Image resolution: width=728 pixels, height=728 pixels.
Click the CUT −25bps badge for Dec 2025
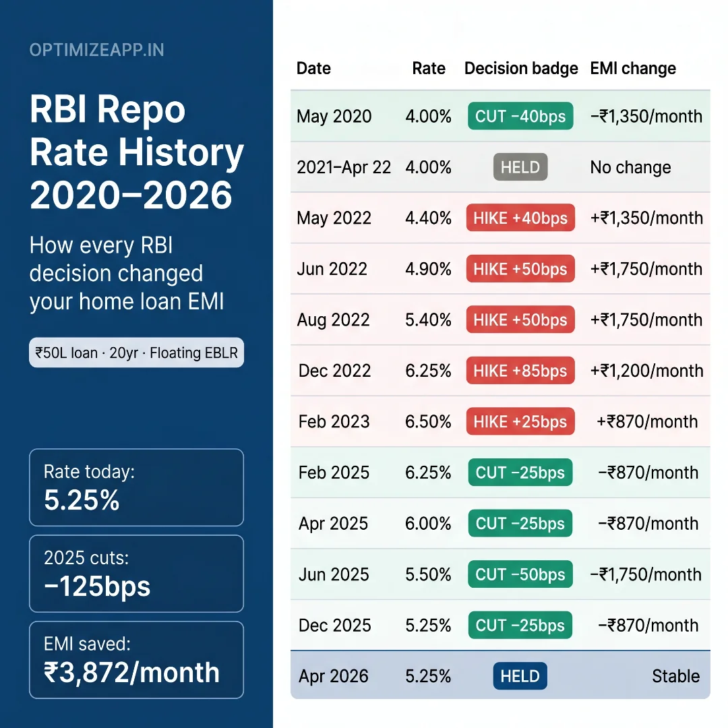(520, 625)
